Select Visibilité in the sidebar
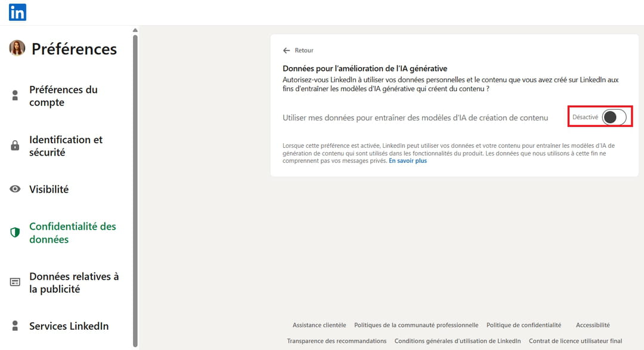Viewport: 644px width, 350px height. click(49, 189)
